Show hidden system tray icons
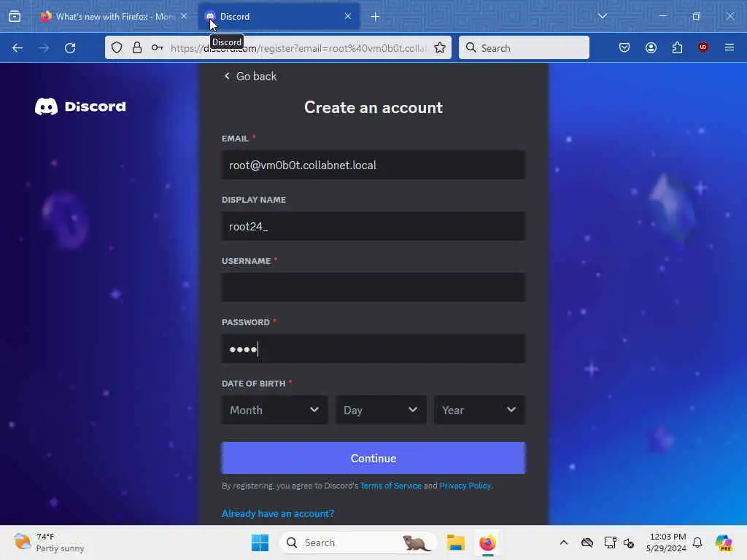The height and width of the screenshot is (560, 747). [x=564, y=542]
